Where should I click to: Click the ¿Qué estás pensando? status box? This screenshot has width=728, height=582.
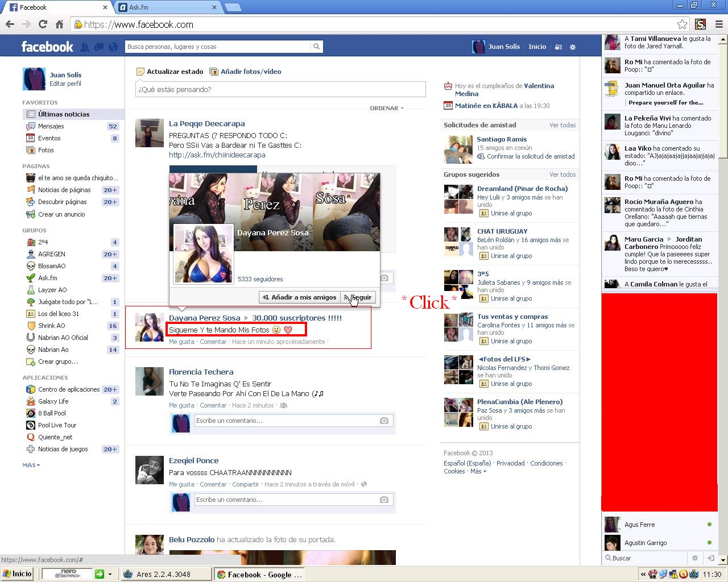[x=280, y=89]
